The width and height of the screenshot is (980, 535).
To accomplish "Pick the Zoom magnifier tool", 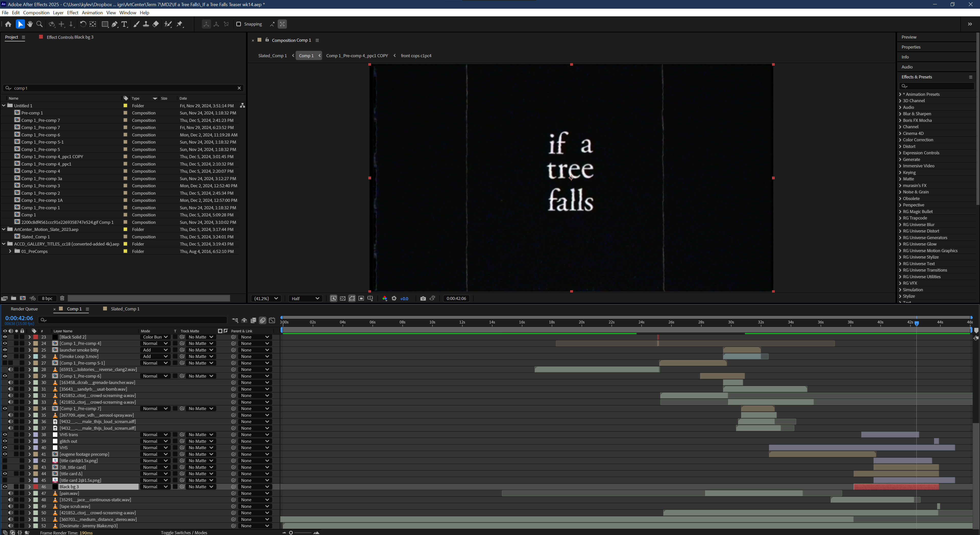I will (40, 24).
